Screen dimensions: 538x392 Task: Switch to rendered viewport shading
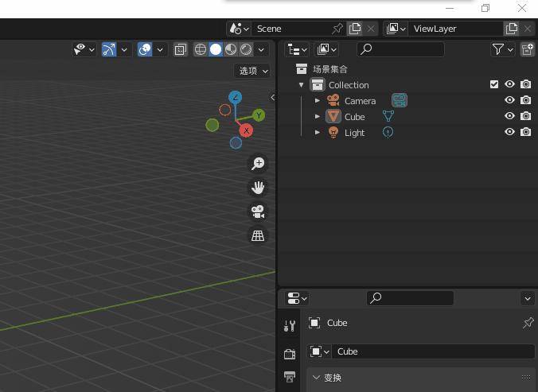point(246,49)
